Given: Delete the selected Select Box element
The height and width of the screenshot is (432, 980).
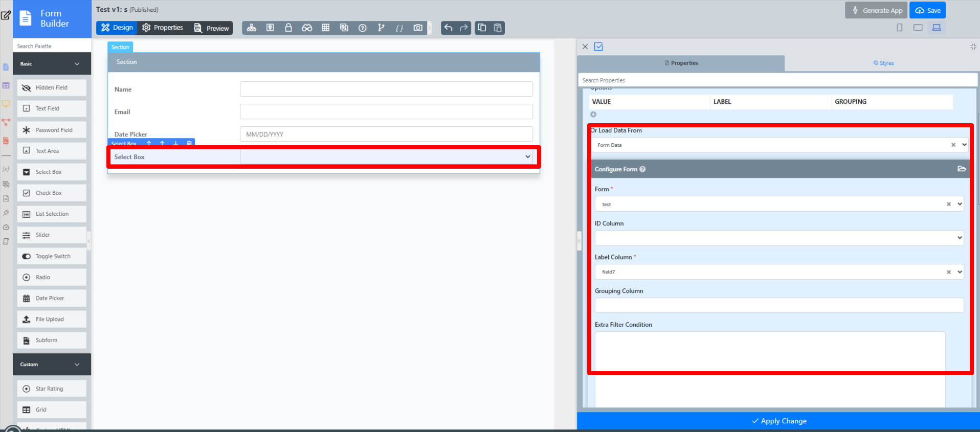Looking at the screenshot, I should 189,143.
